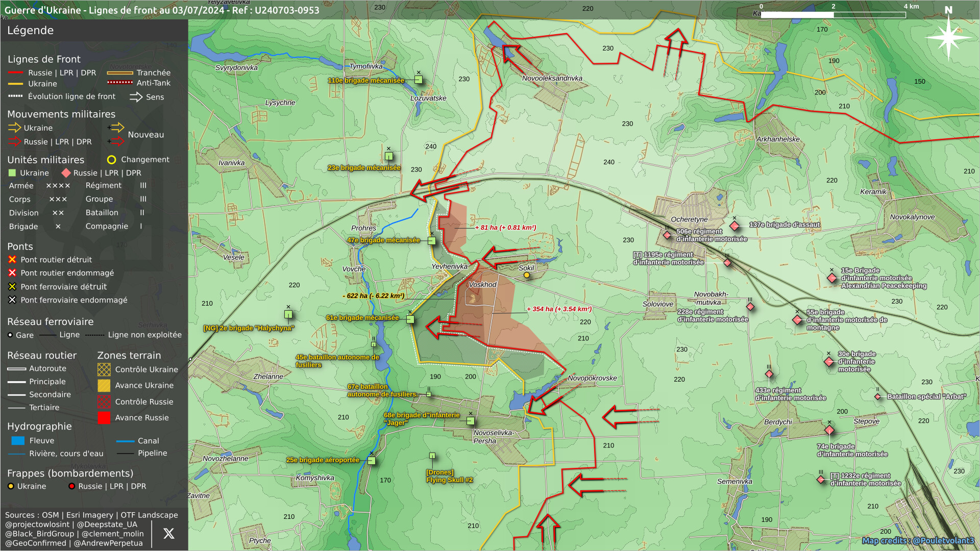The width and height of the screenshot is (980, 551).
Task: Click the yellow strike circle near Sokil
Action: click(x=527, y=275)
